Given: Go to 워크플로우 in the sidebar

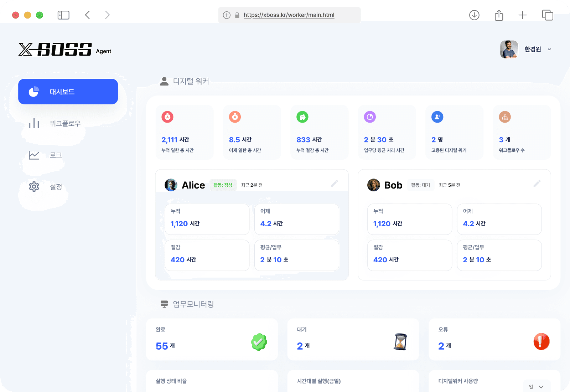Looking at the screenshot, I should [65, 124].
